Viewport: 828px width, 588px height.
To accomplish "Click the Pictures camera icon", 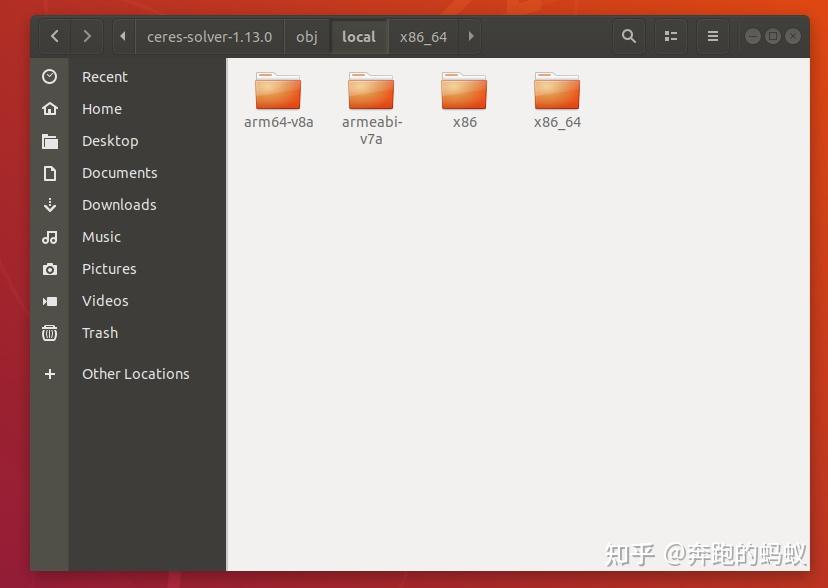I will (x=50, y=269).
